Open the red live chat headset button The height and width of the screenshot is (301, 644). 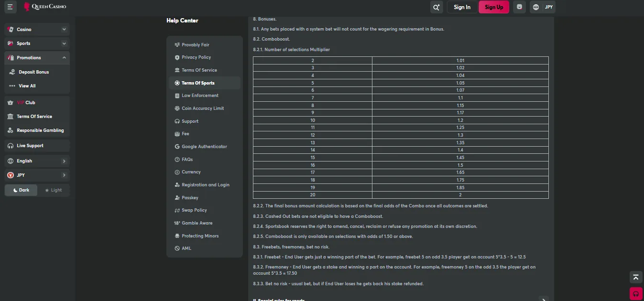coord(635,293)
